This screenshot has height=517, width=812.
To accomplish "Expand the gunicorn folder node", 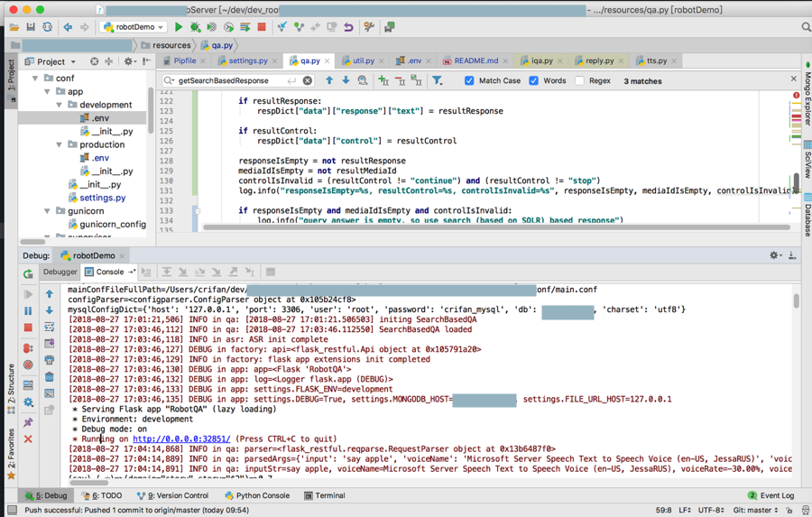I will 48,211.
